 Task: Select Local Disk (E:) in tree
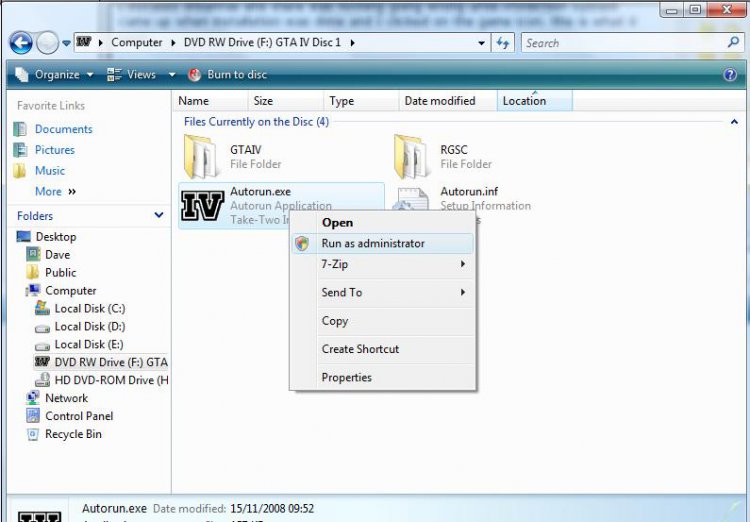[89, 344]
